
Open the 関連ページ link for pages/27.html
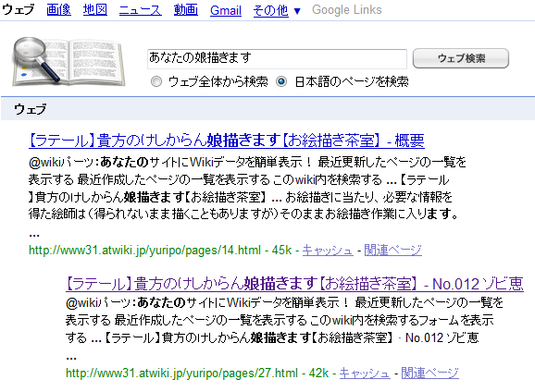point(429,374)
